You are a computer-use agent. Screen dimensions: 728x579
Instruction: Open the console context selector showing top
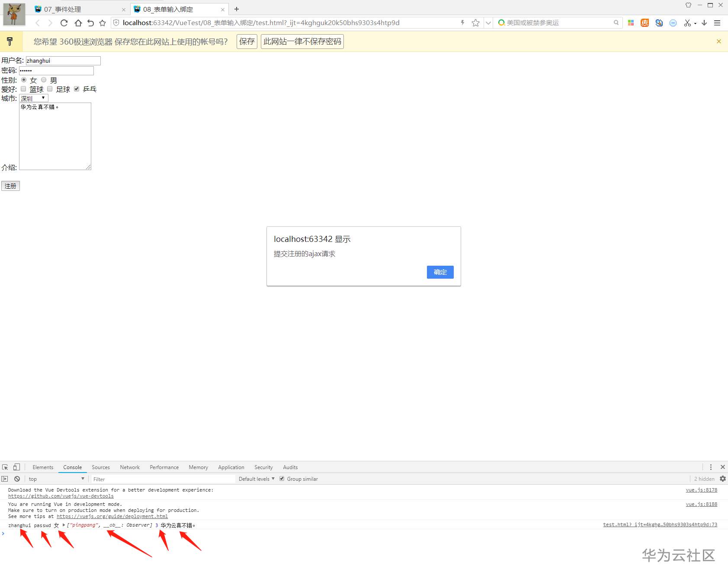coord(56,479)
